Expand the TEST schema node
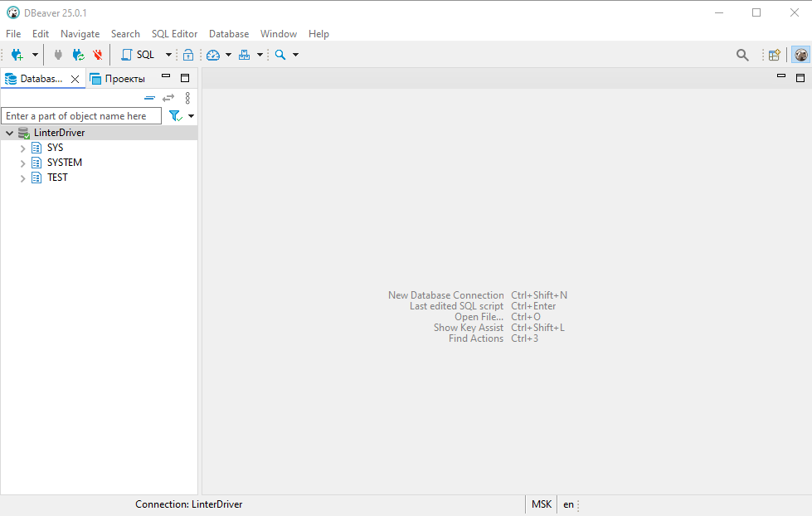 click(23, 178)
